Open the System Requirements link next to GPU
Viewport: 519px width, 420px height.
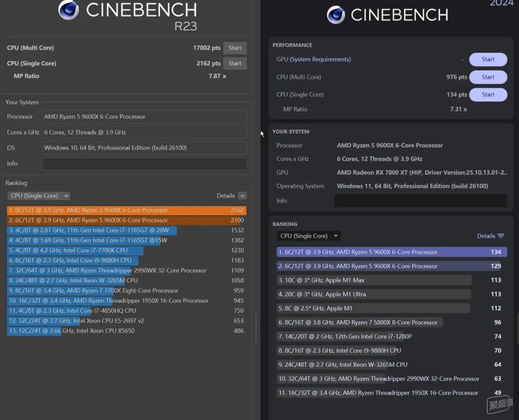[x=320, y=59]
